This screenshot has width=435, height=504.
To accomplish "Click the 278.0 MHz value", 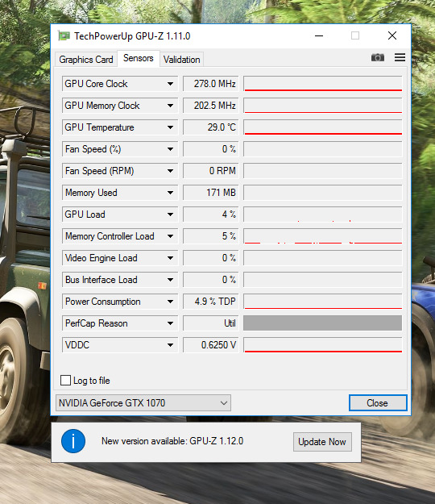I will pyautogui.click(x=211, y=84).
